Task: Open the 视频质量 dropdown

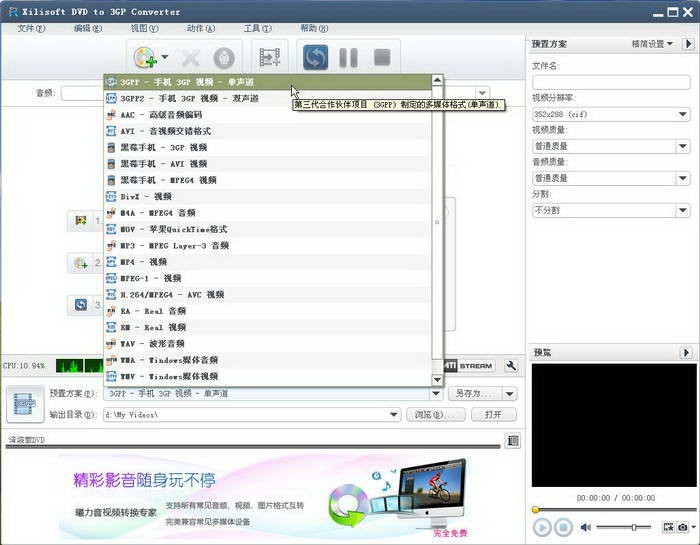Action: coord(683,146)
